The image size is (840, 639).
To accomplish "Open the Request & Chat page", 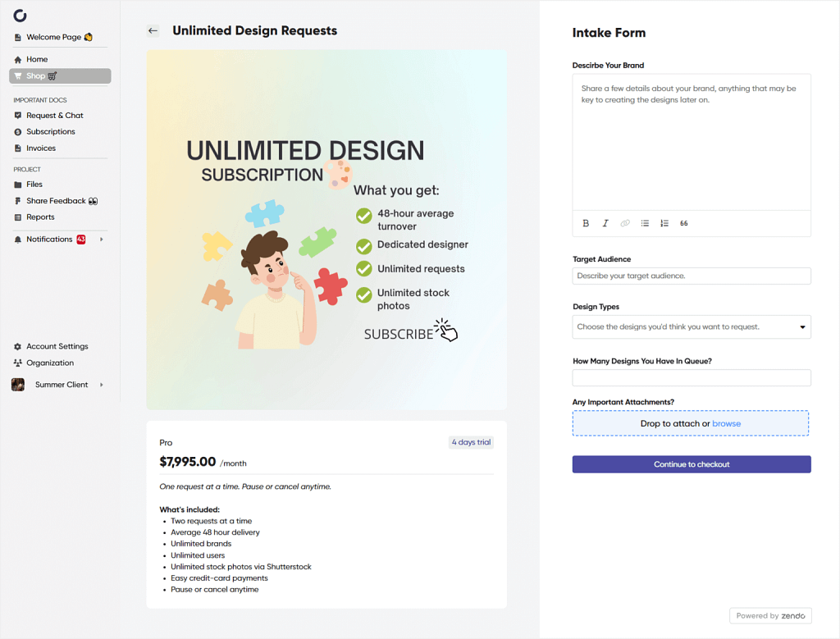I will [x=59, y=115].
